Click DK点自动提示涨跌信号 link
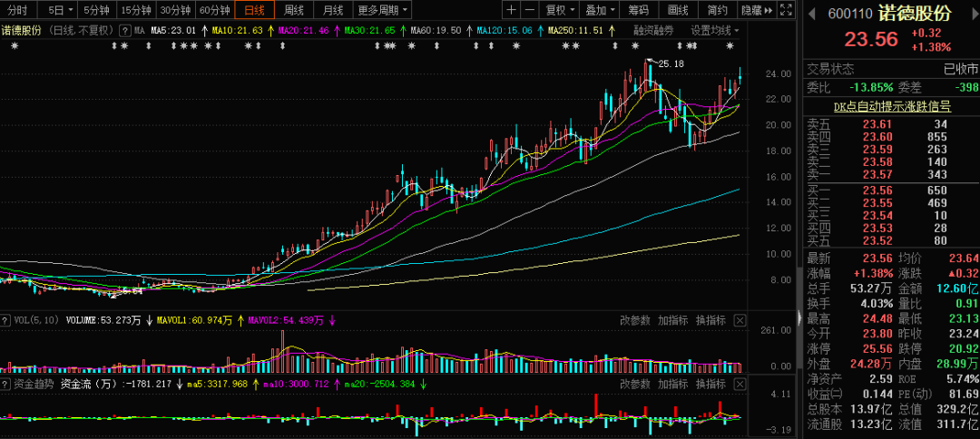This screenshot has width=980, height=439. [x=892, y=107]
